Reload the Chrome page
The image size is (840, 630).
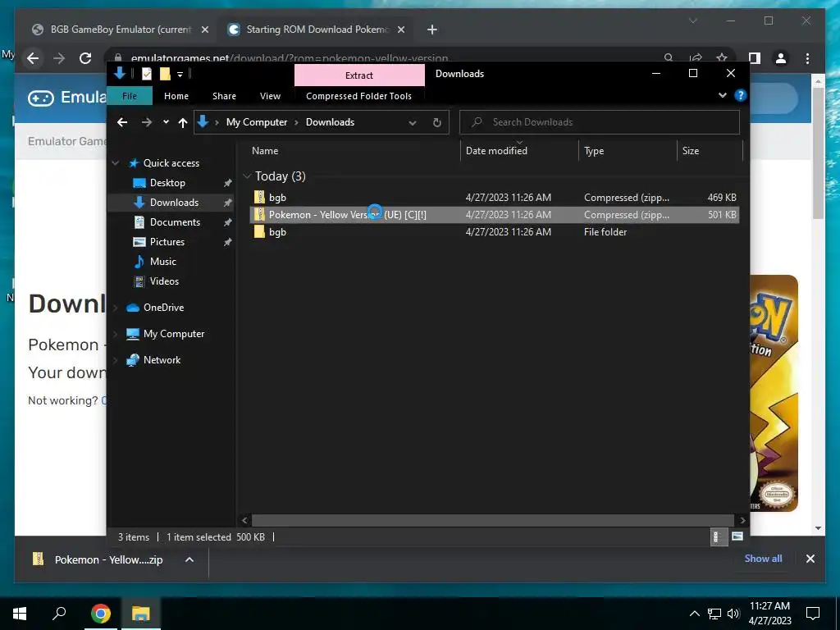click(85, 58)
